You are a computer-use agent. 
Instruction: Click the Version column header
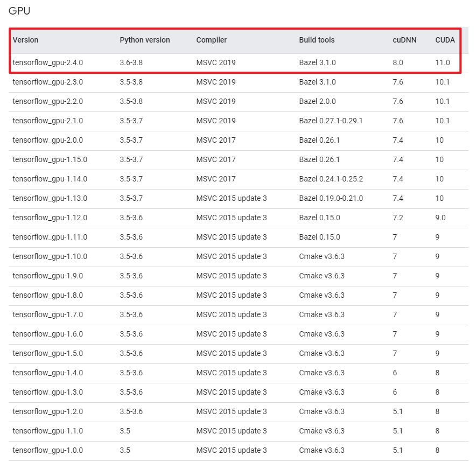point(25,40)
